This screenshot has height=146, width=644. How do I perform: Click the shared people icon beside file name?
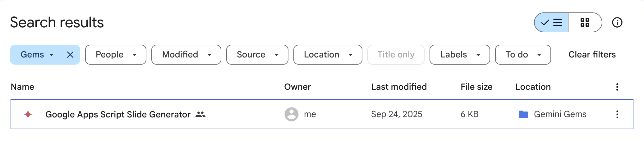[200, 114]
